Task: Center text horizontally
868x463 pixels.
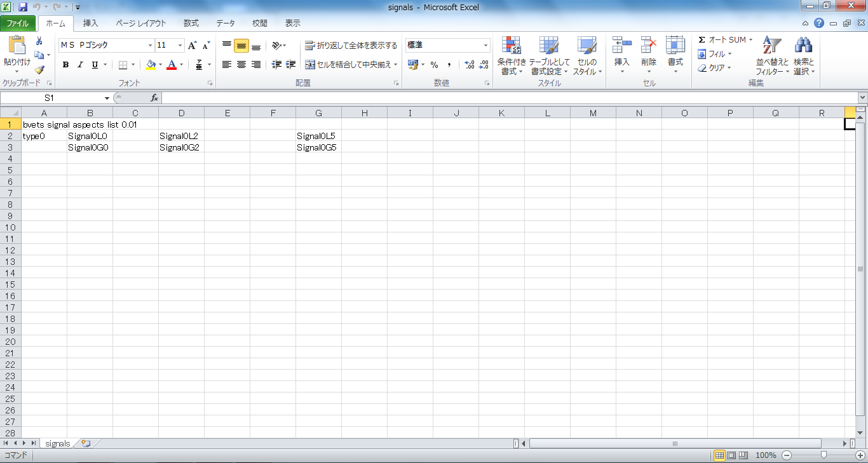Action: (x=241, y=65)
